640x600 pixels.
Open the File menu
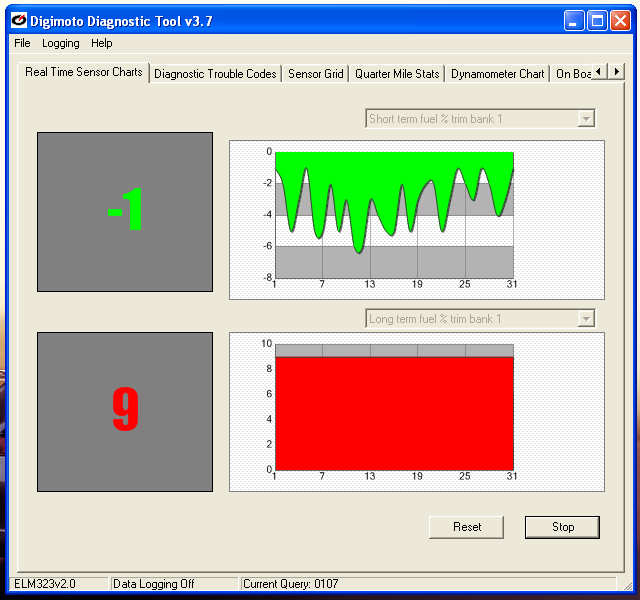click(x=22, y=43)
